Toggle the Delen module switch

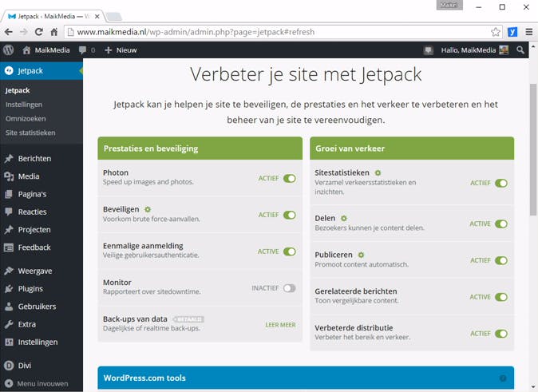click(501, 224)
